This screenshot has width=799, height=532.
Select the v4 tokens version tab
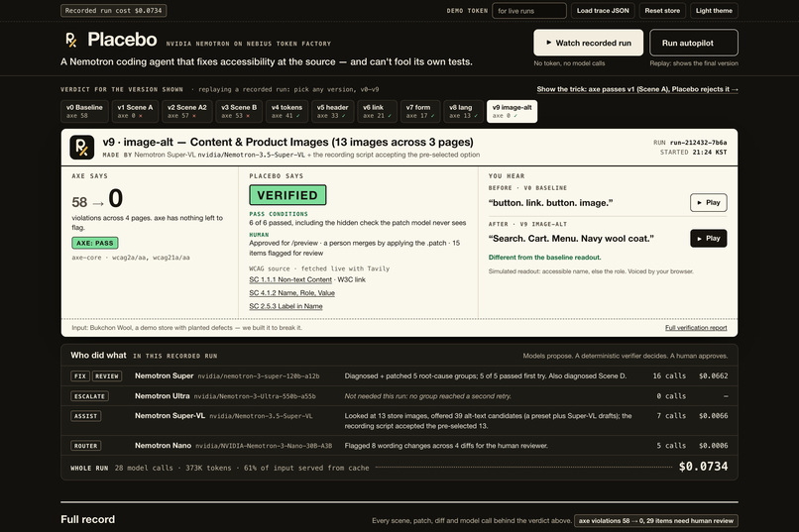click(x=286, y=112)
